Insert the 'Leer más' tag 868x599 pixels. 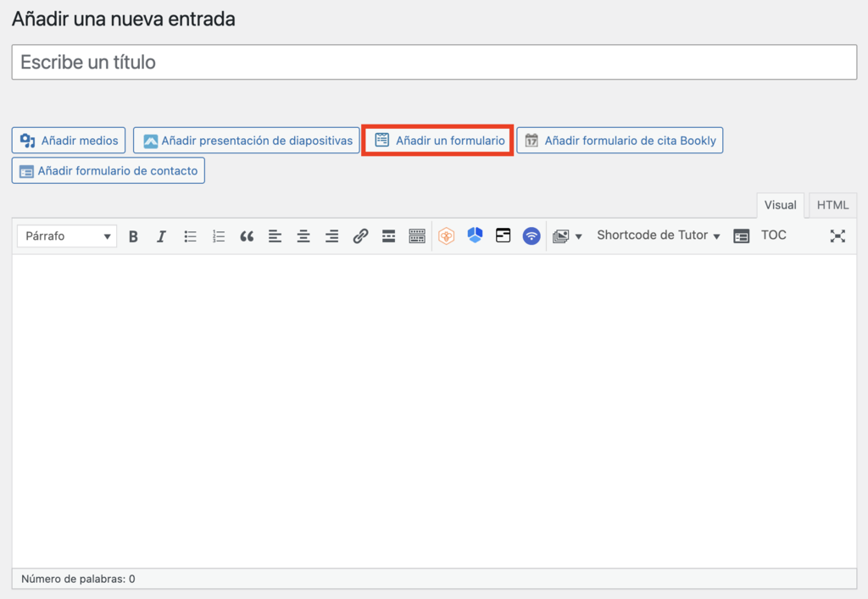[x=388, y=236]
